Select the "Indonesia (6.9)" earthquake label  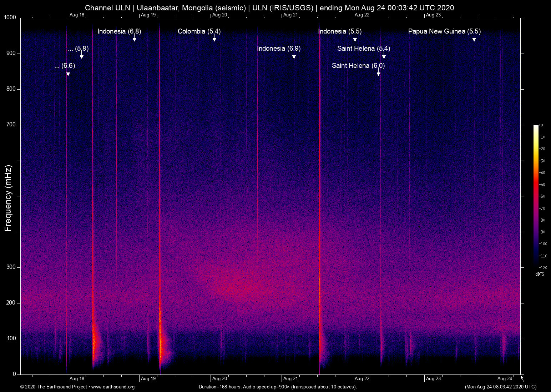coord(279,49)
